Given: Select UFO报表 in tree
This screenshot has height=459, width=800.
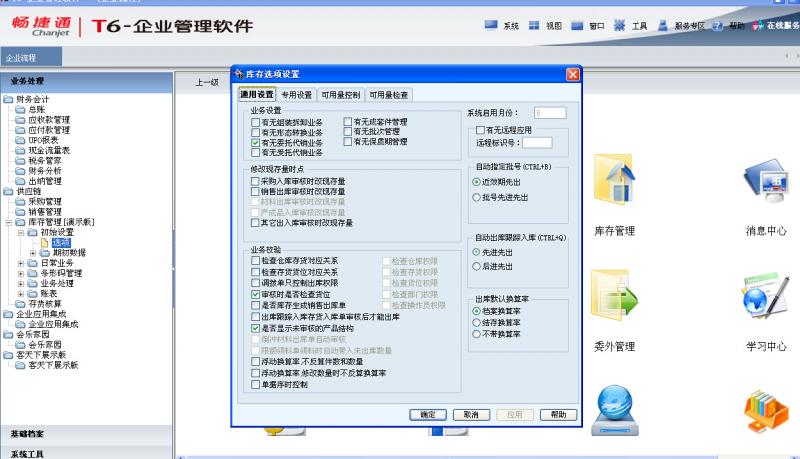Looking at the screenshot, I should point(43,140).
